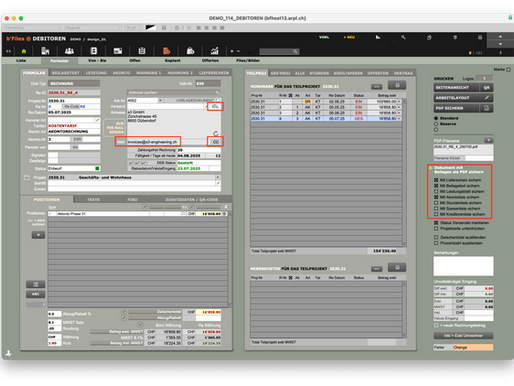Open the Adr-Nr dropdown arrow
514x386 pixels.
pos(160,100)
